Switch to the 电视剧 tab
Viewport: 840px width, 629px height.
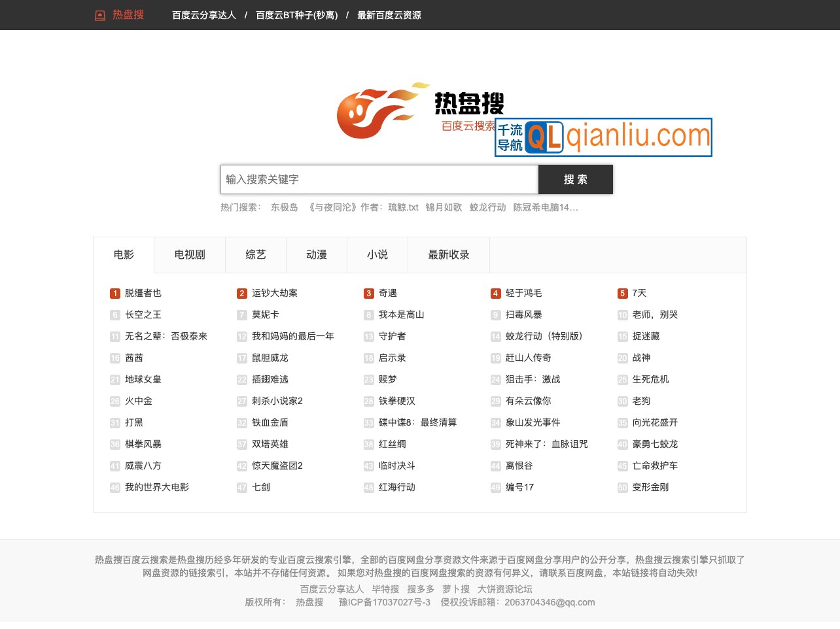coord(188,255)
